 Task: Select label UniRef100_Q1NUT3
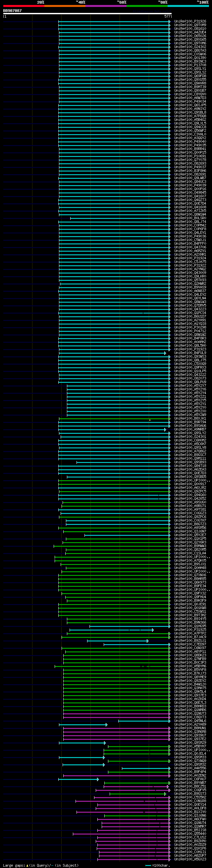(x=190, y=714)
